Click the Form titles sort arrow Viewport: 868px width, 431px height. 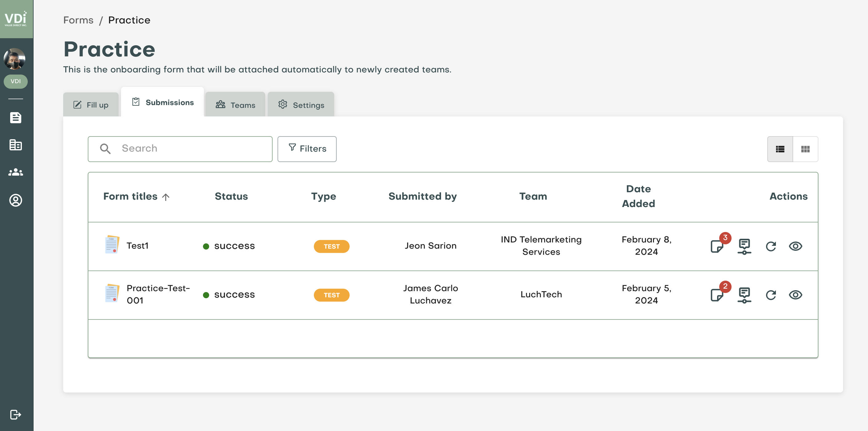point(166,197)
